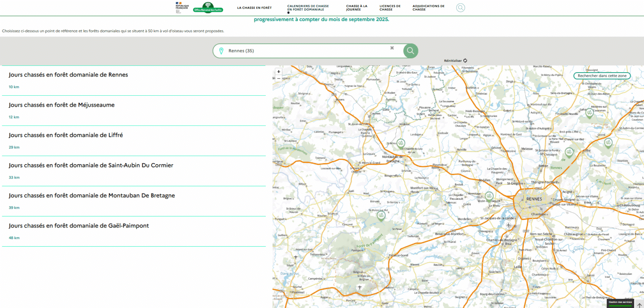The width and height of the screenshot is (644, 308).
Task: Open La Chasse en Forêt menu
Action: pos(254,8)
